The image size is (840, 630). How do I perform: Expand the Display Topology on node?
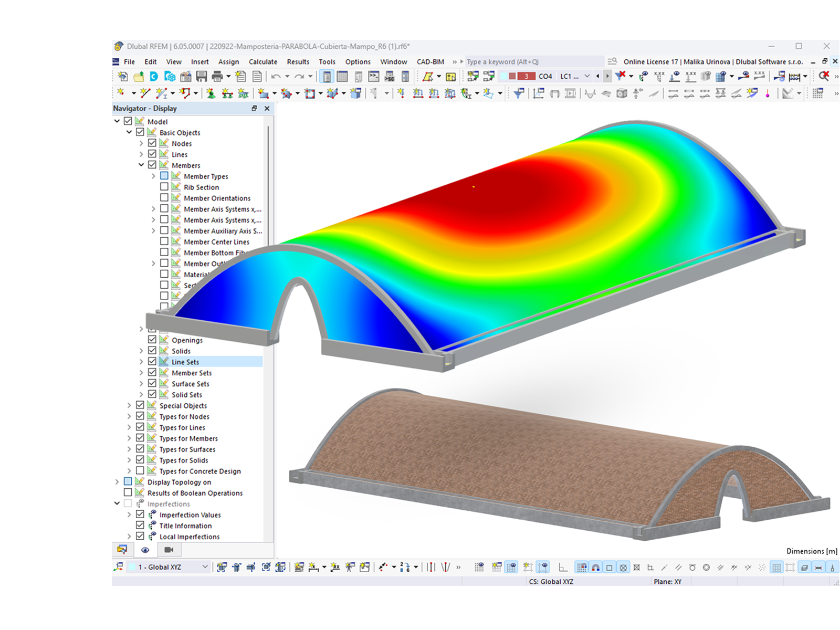click(x=117, y=481)
